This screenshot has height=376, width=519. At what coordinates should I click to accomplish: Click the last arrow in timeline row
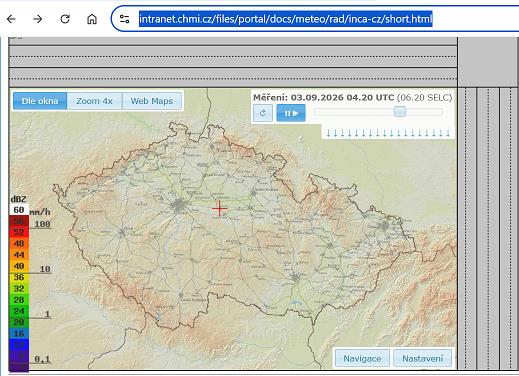pos(448,133)
